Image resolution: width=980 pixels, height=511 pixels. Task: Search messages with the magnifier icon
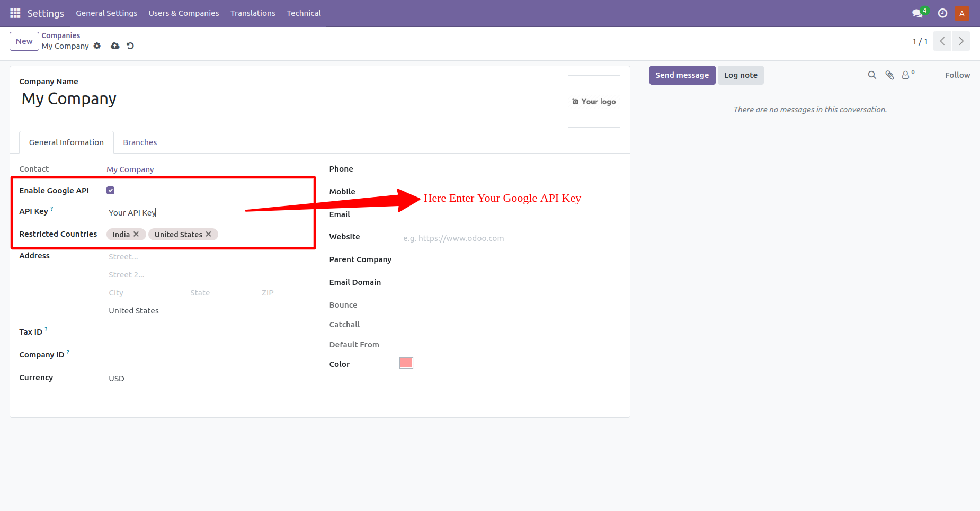872,75
